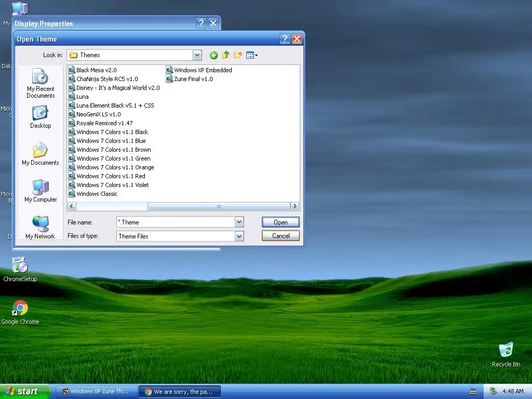Select Zune Final v1.0 theme file
This screenshot has width=532, height=399.
190,79
